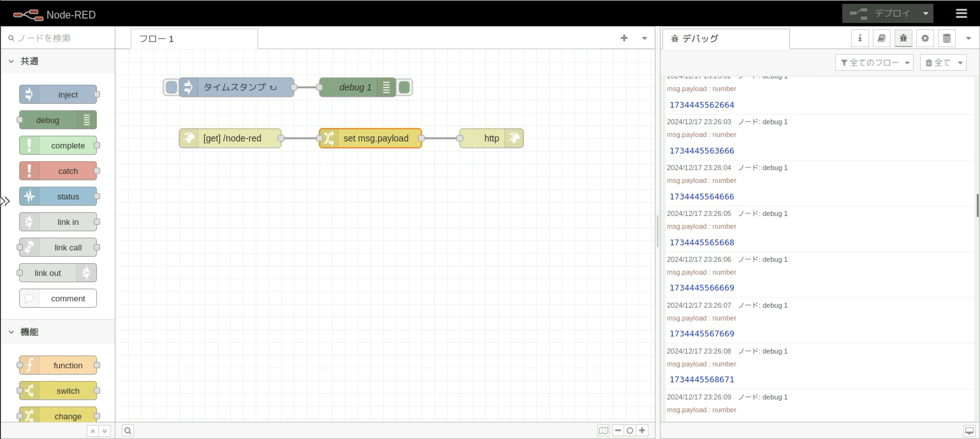Open debug in a new window icon
Image resolution: width=980 pixels, height=439 pixels.
969,431
